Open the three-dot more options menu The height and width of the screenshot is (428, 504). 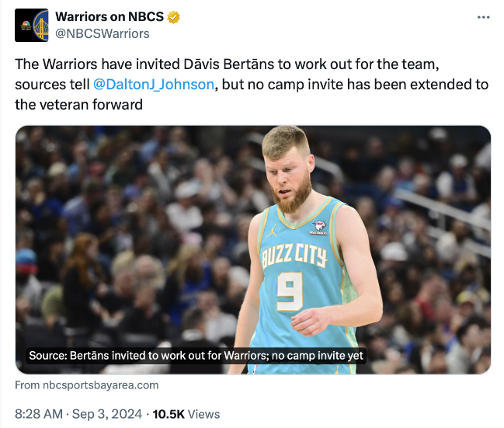point(483,17)
